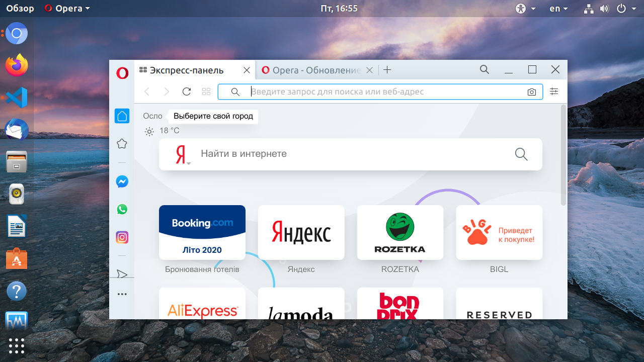Open the RESERVED speed dial tile

coord(500,304)
